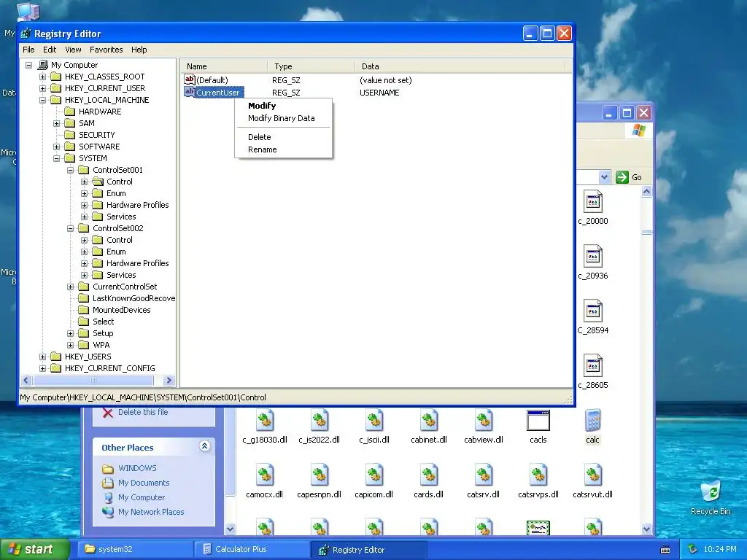Click the CurrentUser value icon
The image size is (747, 560).
(190, 92)
